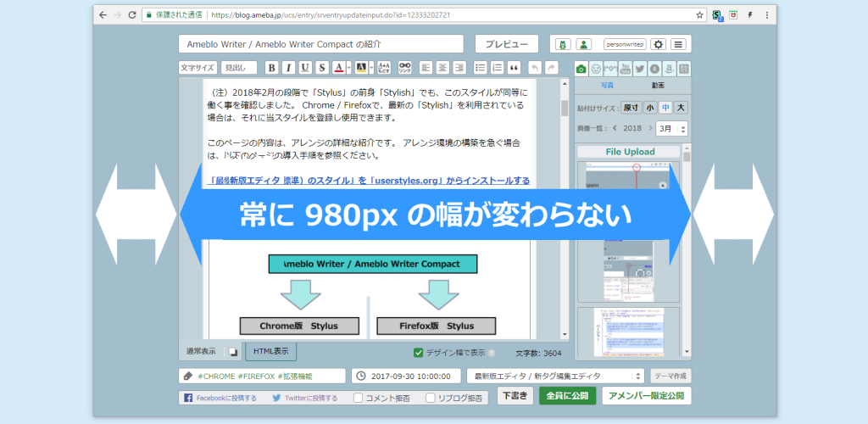Go back with the browser arrow
This screenshot has width=868, height=424.
click(103, 15)
